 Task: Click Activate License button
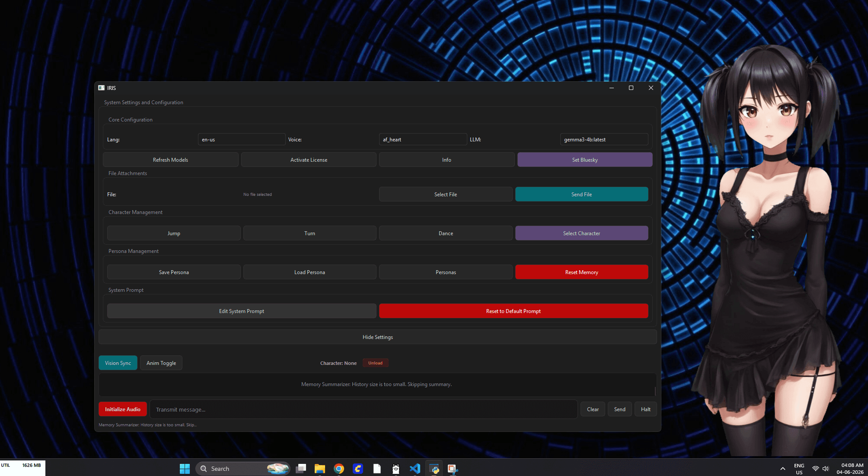309,160
